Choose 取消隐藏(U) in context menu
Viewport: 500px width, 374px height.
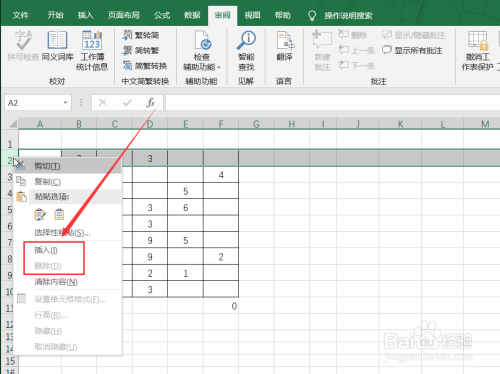[x=67, y=347]
